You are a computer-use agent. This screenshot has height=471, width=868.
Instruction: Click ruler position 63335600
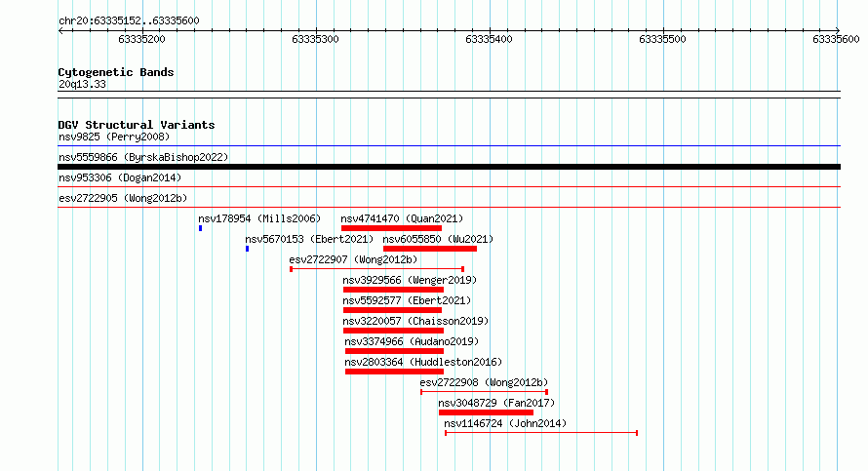pyautogui.click(x=836, y=39)
